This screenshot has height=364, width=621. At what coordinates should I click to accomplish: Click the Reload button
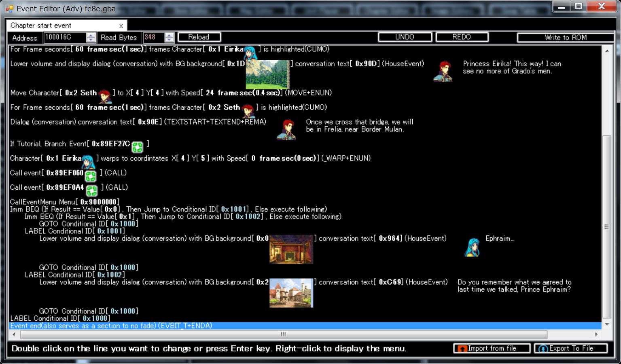[199, 37]
